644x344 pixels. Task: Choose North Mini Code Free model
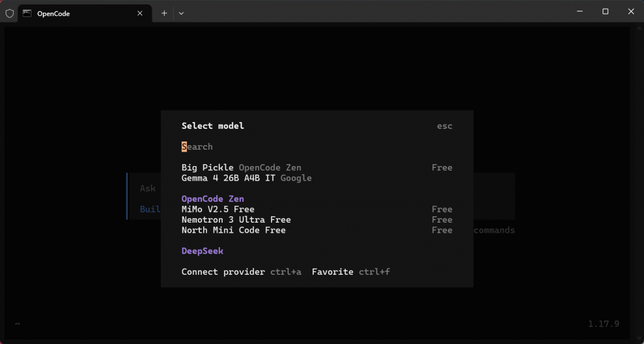(x=317, y=230)
